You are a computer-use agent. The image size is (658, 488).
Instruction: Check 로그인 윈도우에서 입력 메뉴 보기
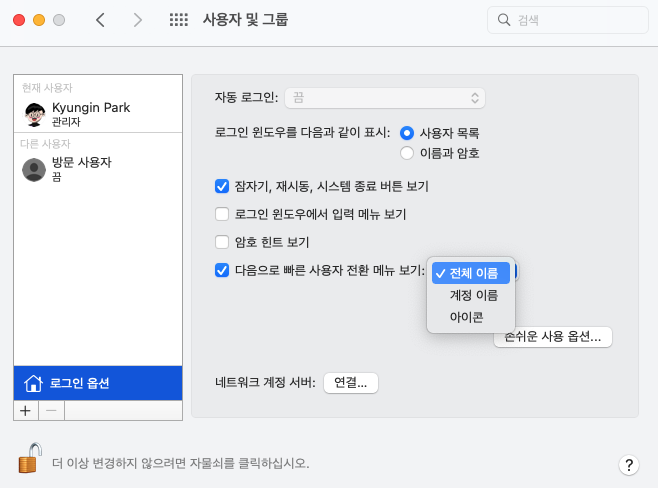222,214
